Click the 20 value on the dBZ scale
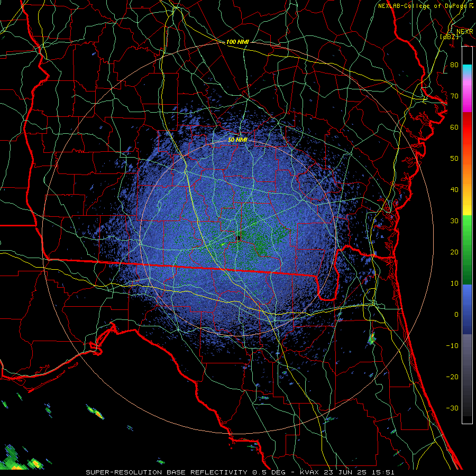Viewport: 476px width, 476px height. 454,252
